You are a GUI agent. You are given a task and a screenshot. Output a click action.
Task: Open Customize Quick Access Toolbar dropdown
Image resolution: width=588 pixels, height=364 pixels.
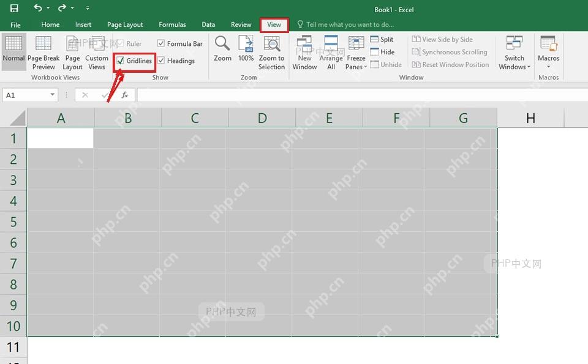click(88, 8)
